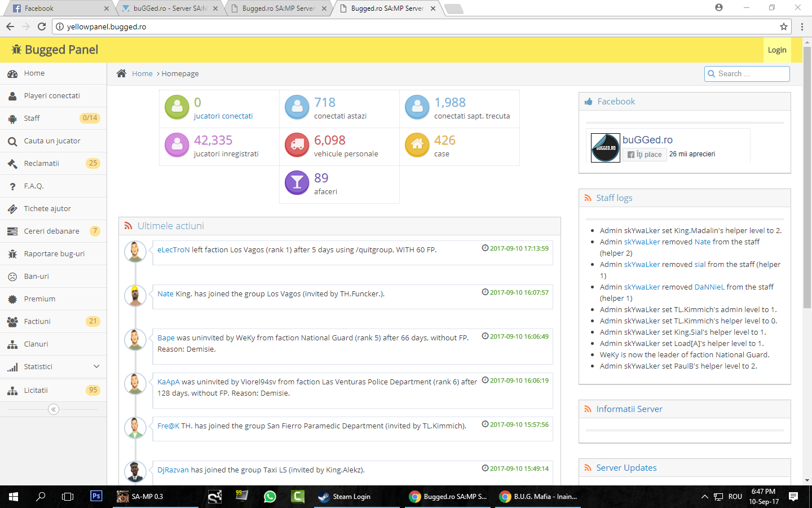Image resolution: width=812 pixels, height=508 pixels.
Task: Open Licitatii in sidebar
Action: point(54,390)
